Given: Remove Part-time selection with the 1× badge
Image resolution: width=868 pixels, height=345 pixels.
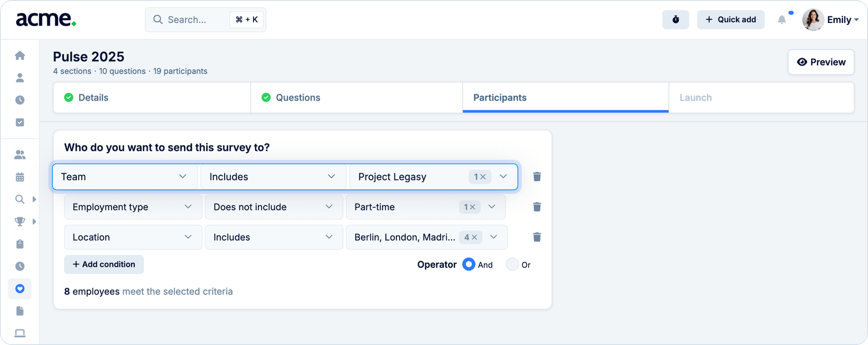Looking at the screenshot, I should pos(470,207).
